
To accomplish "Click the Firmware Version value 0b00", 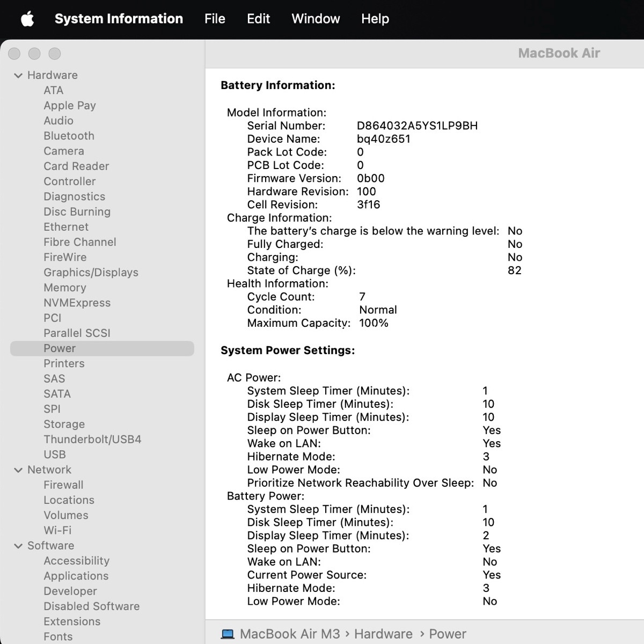I will click(x=371, y=179).
